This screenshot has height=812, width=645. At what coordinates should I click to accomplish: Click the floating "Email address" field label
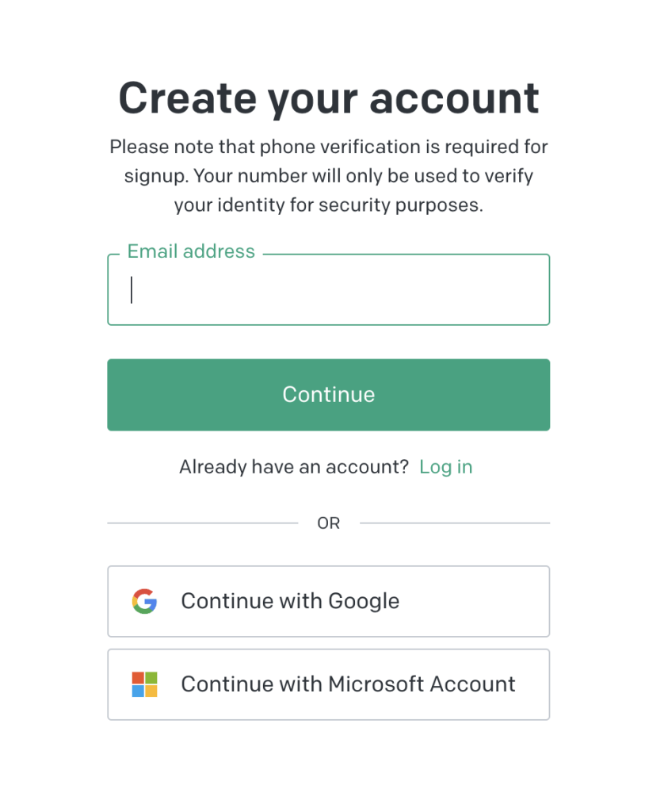191,252
